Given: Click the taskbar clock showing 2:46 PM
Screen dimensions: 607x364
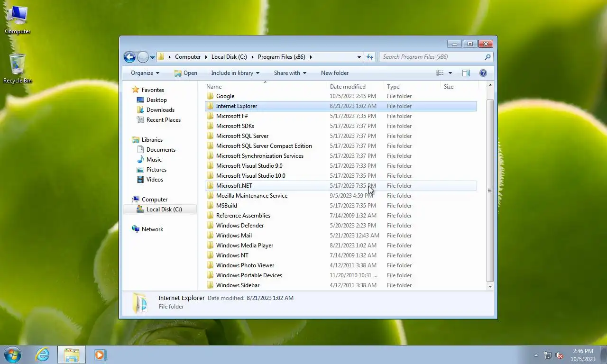Looking at the screenshot, I should click(x=583, y=355).
